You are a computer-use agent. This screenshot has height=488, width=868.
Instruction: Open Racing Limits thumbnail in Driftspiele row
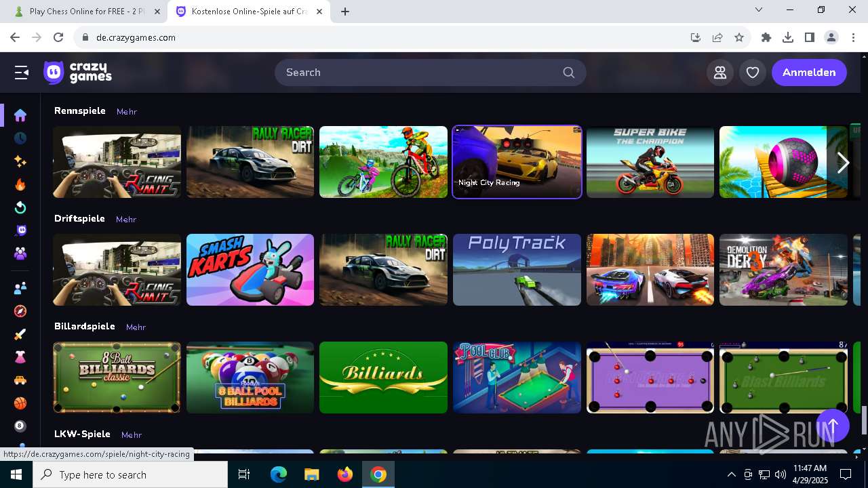tap(117, 270)
